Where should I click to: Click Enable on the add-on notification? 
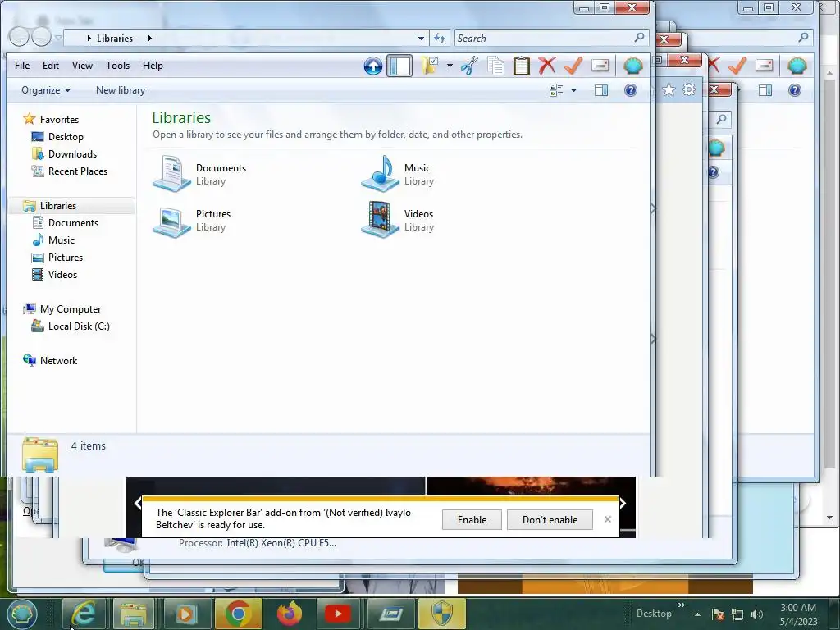(x=472, y=519)
